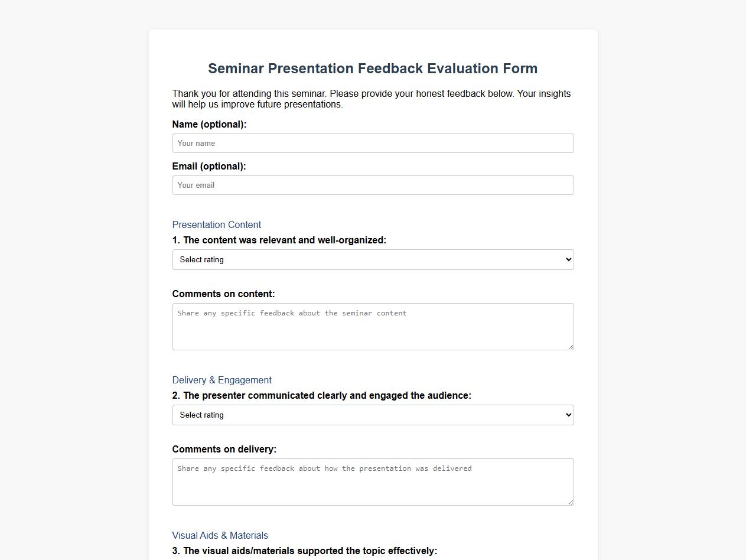Click the Your email input field
The height and width of the screenshot is (560, 746).
point(373,185)
